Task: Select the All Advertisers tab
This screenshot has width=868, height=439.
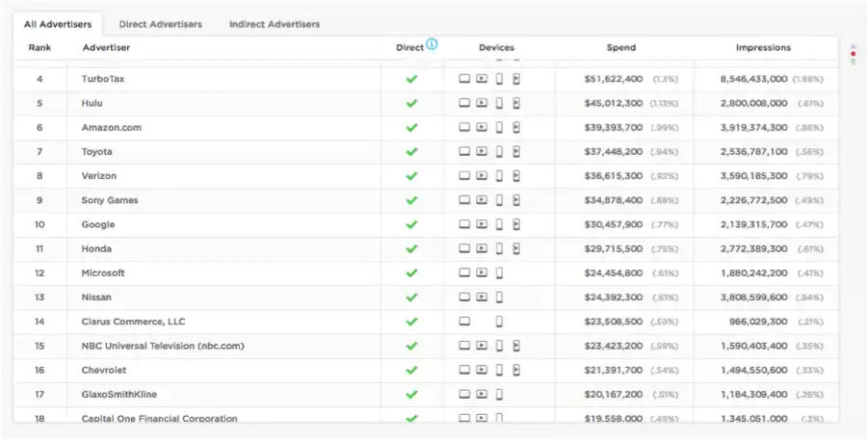Action: (x=58, y=24)
